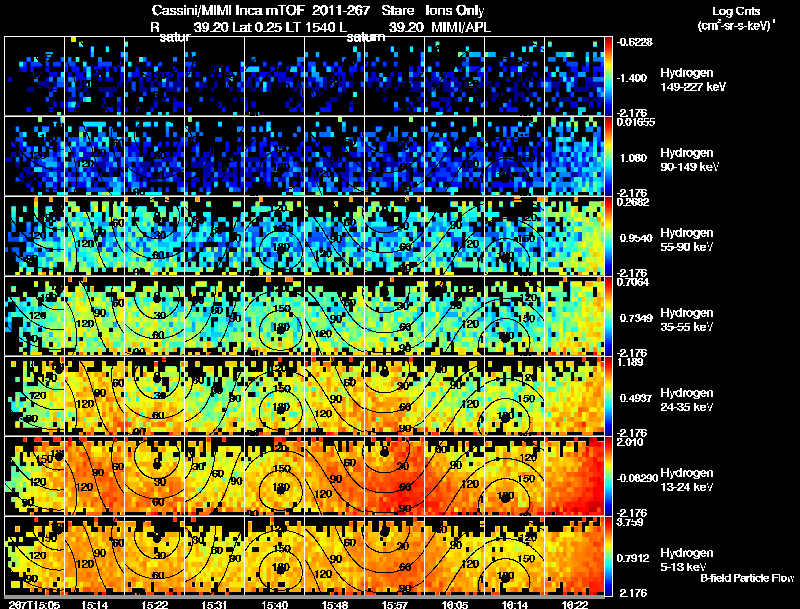Image resolution: width=800 pixels, height=609 pixels.
Task: Click the '1.189' colorbar value
Action: [x=630, y=362]
